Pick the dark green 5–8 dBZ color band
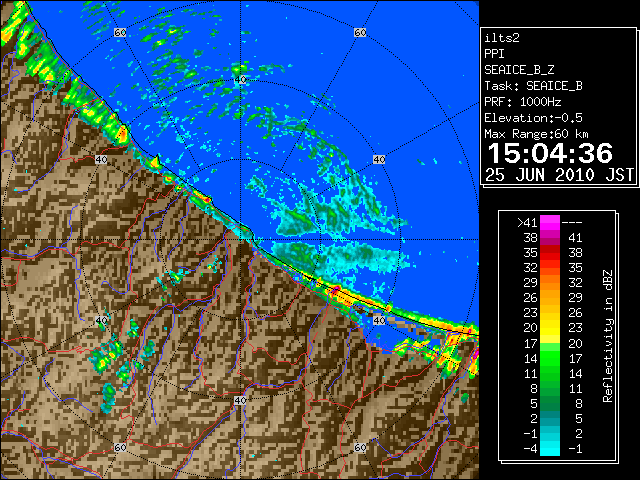 tap(550, 403)
